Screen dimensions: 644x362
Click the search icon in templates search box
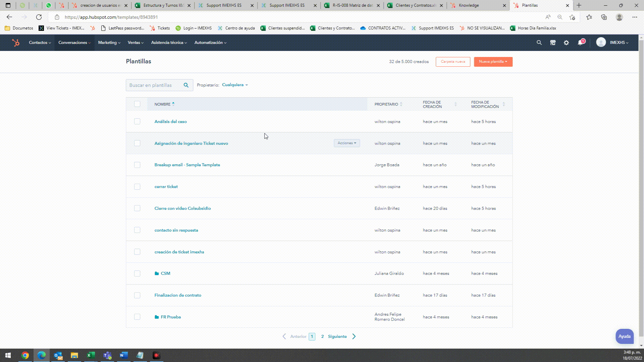pos(186,85)
